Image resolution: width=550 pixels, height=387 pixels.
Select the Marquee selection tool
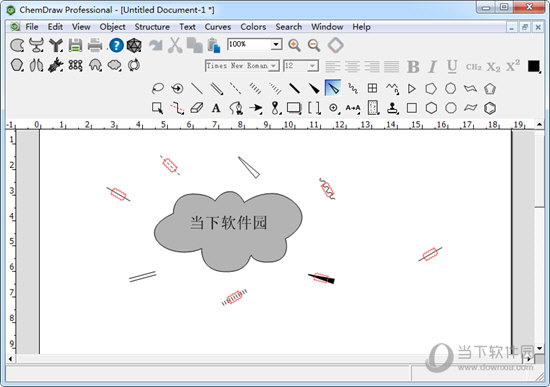pos(157,108)
